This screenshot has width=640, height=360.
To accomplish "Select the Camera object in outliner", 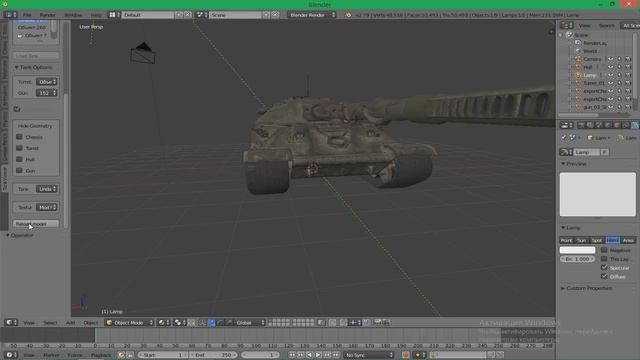I will pyautogui.click(x=592, y=59).
